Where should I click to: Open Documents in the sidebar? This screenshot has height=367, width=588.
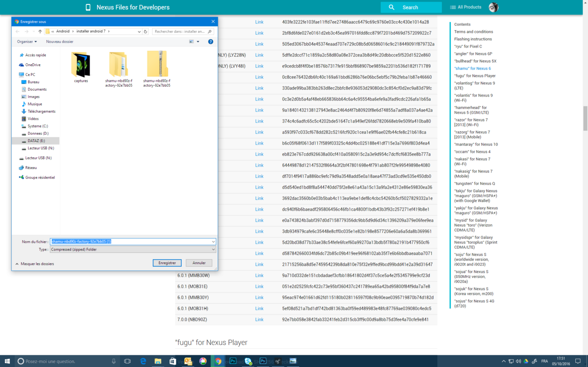pyautogui.click(x=37, y=89)
